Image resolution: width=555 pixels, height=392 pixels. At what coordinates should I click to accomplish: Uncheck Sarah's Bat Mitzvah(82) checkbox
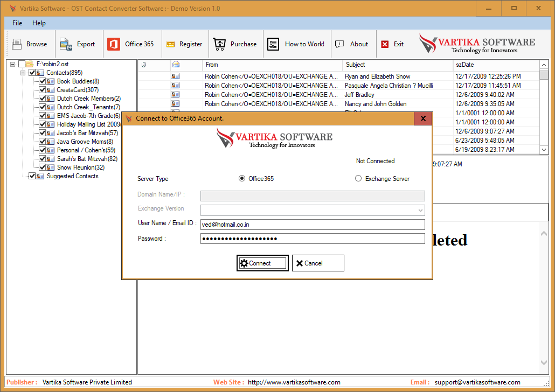[42, 159]
